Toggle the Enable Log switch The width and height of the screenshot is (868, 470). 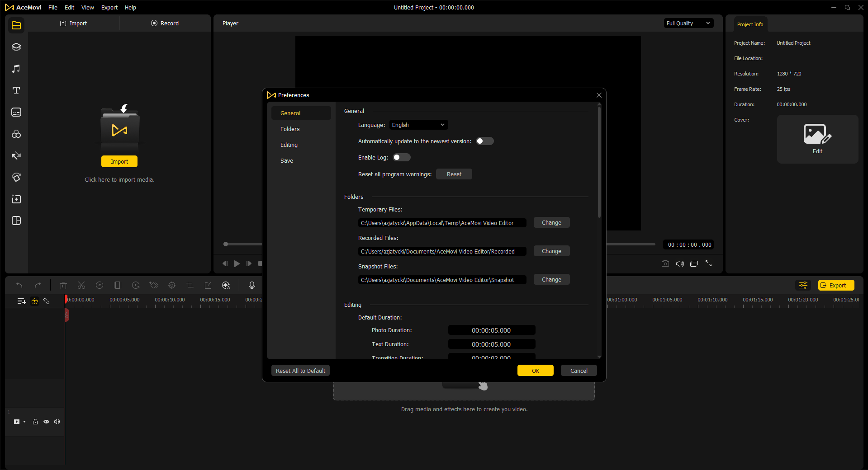click(402, 157)
